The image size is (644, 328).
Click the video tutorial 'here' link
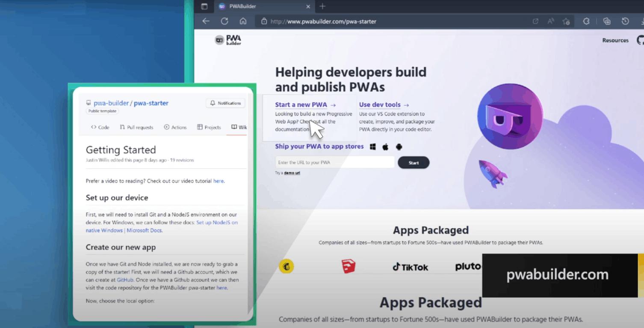coord(218,181)
